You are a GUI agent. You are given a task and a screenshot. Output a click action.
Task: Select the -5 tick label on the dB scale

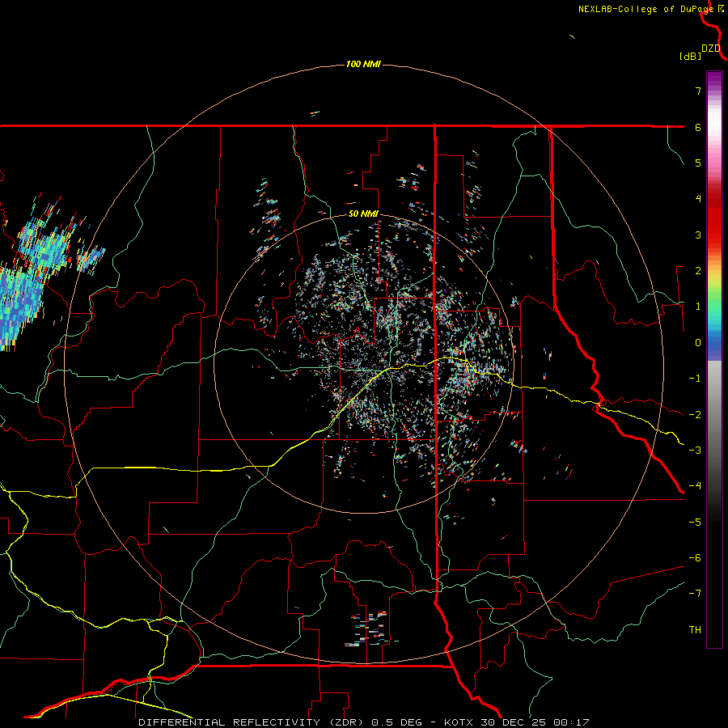coord(695,522)
